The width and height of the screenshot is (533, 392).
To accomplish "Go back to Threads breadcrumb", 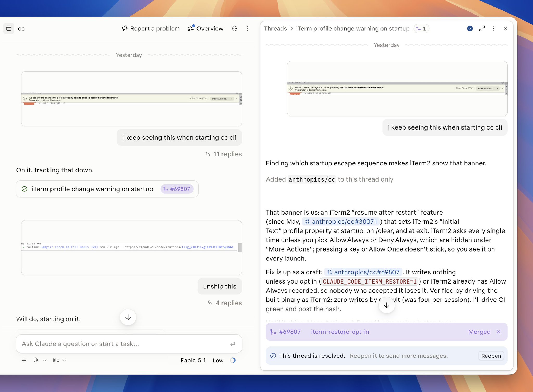I will pos(275,28).
